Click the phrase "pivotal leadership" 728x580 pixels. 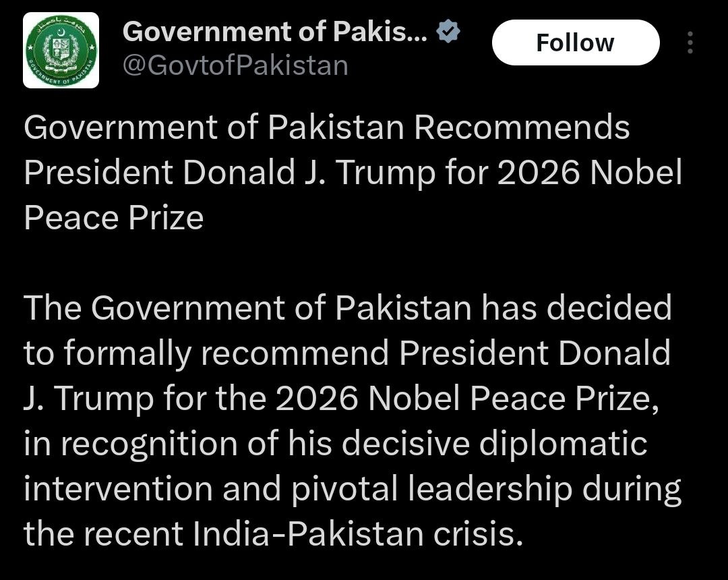[432, 489]
